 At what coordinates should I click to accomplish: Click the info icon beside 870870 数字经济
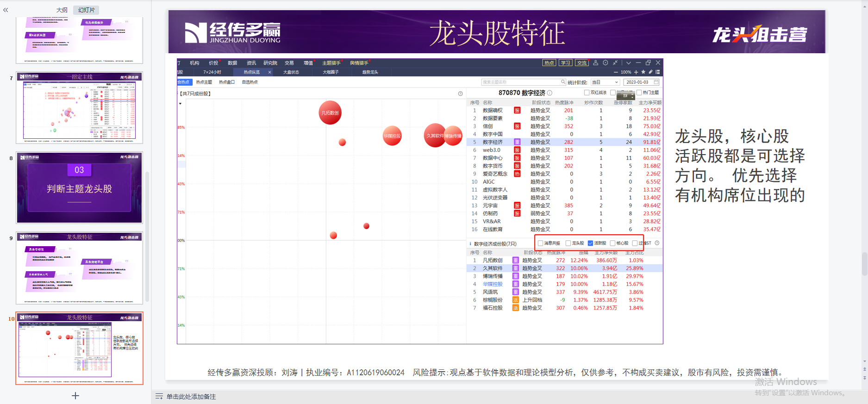[x=550, y=93]
